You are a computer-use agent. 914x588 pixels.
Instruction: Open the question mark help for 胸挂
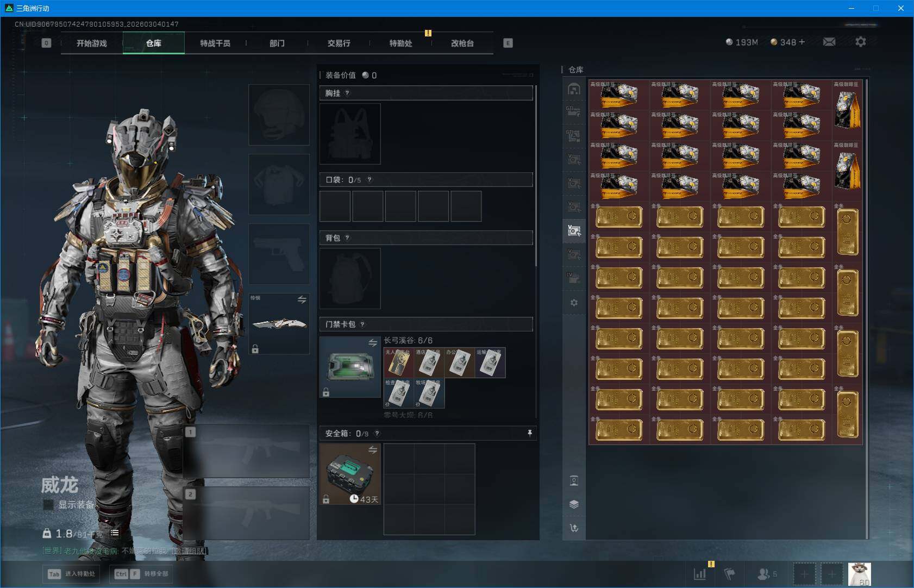(x=347, y=93)
